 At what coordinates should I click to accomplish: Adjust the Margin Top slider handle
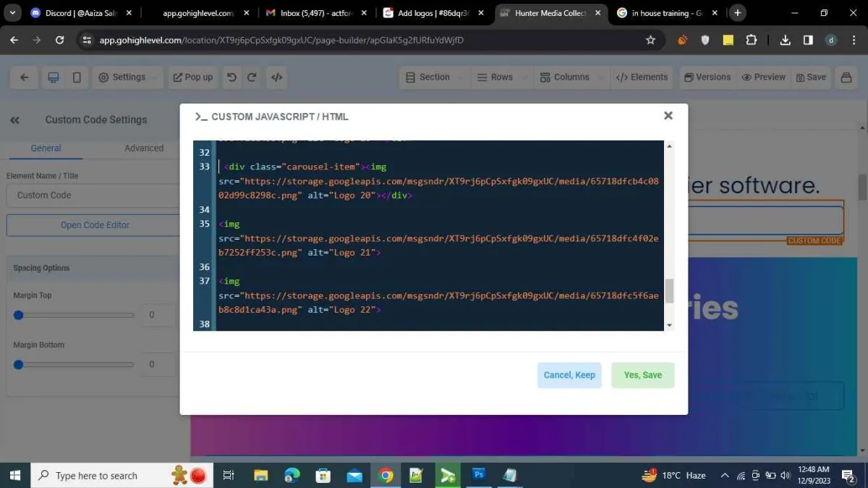[x=19, y=315]
